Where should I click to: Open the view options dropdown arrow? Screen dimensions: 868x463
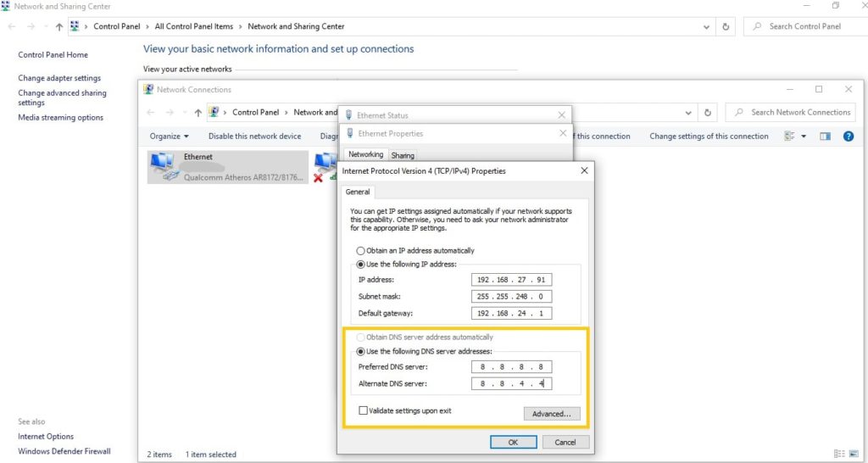(804, 137)
